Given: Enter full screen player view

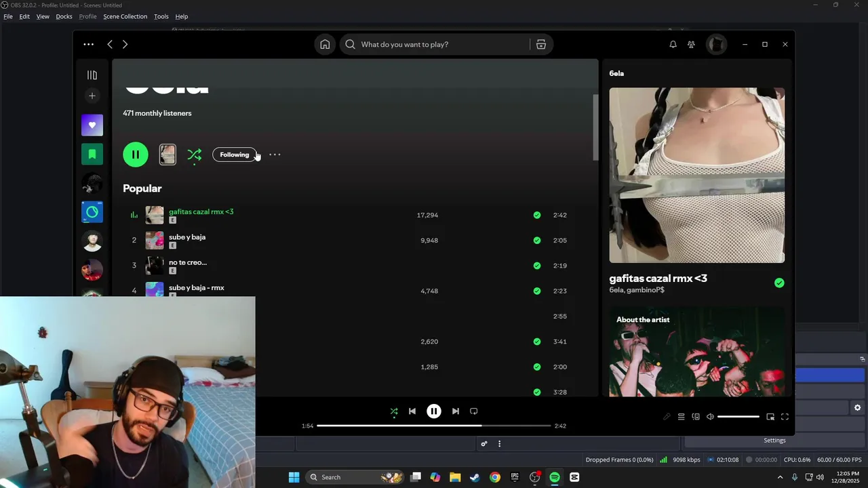Looking at the screenshot, I should click(785, 417).
